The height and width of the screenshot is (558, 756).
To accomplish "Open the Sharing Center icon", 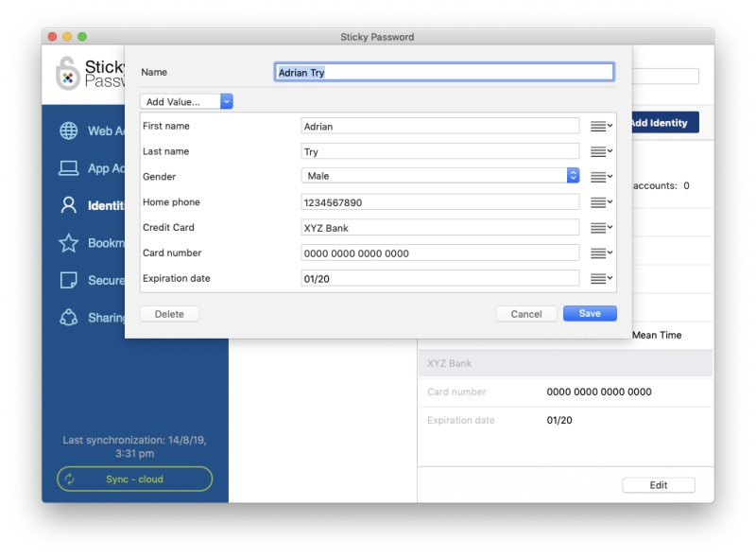I will click(x=68, y=317).
